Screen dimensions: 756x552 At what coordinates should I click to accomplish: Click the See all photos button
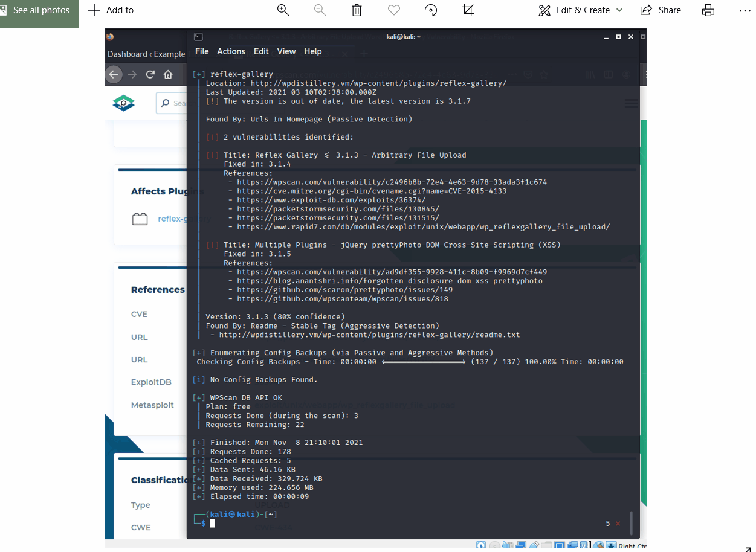pos(38,10)
